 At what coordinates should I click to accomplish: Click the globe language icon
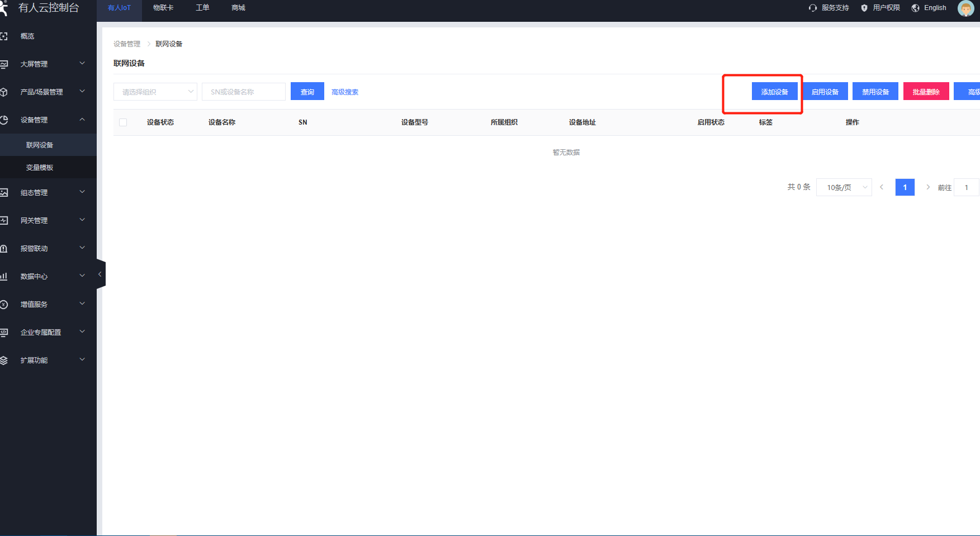[x=915, y=8]
